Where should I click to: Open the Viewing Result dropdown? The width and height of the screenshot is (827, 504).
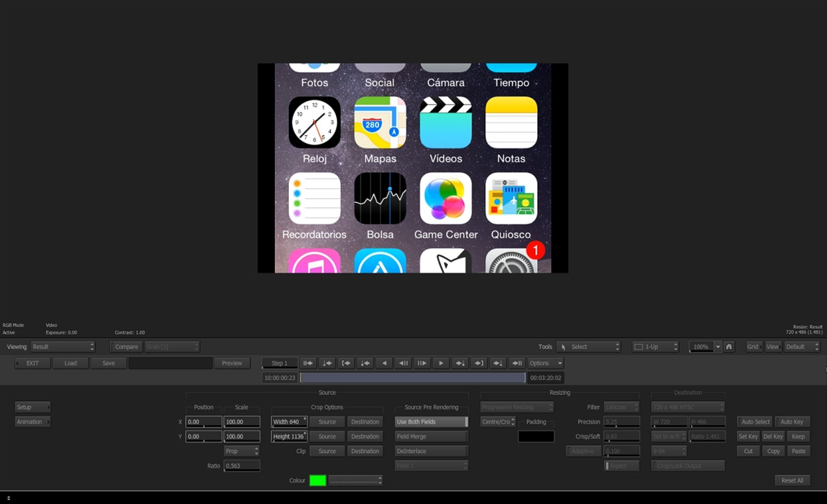(63, 347)
